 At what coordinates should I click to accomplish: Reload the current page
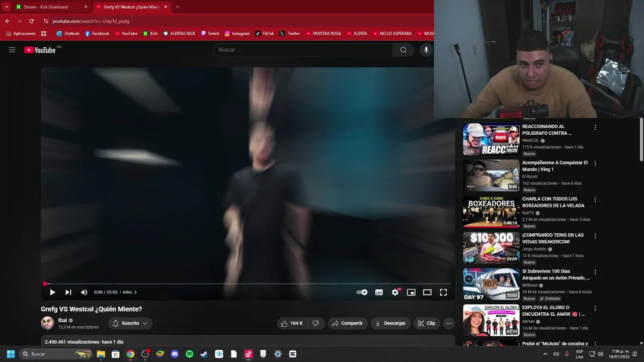(x=31, y=21)
